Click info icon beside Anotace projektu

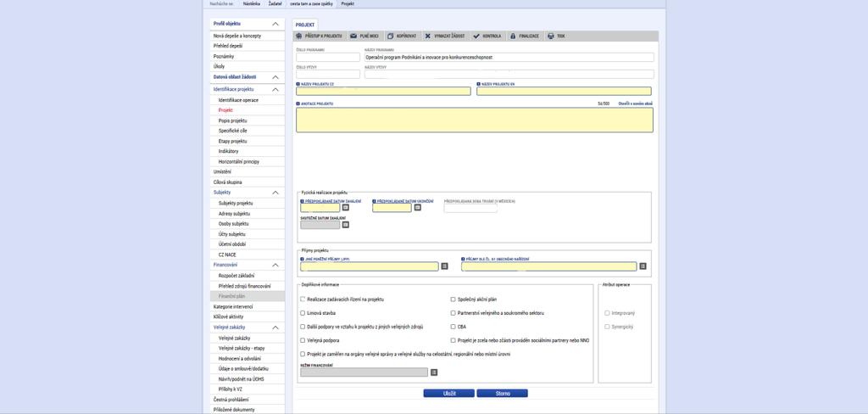point(298,103)
